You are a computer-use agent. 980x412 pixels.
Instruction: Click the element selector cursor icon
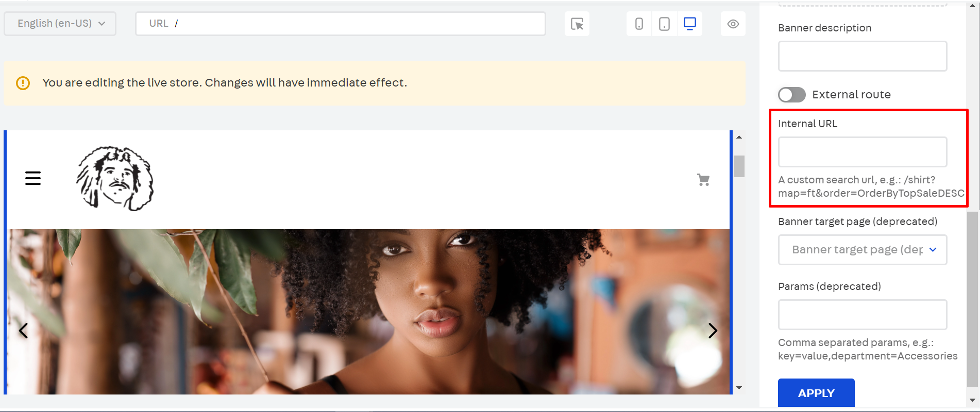click(577, 24)
